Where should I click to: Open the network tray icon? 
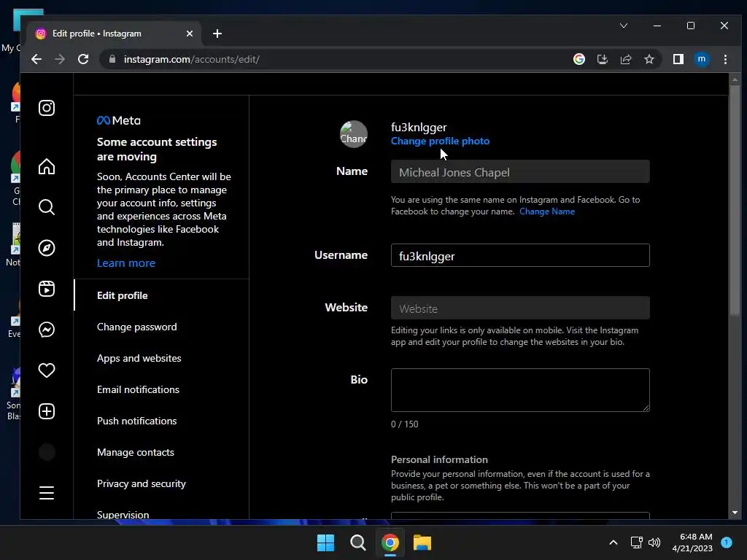tap(636, 542)
